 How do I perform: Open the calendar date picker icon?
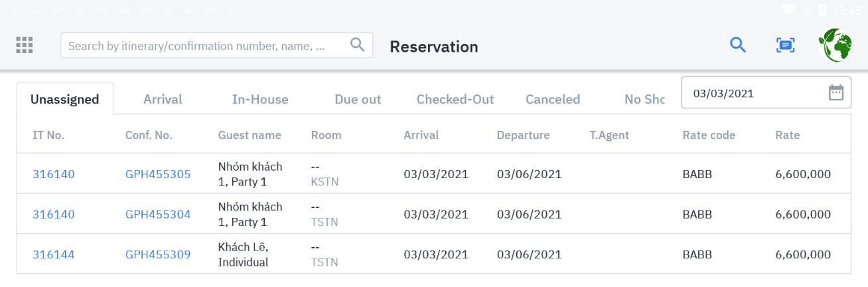(x=836, y=93)
